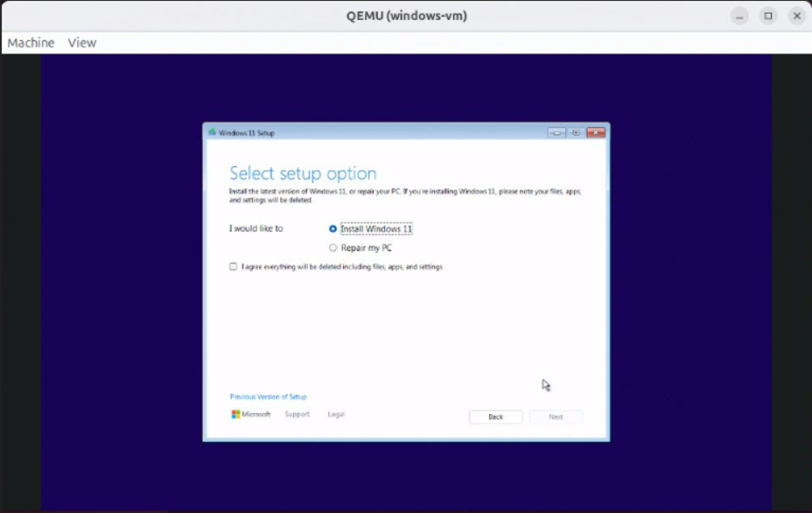812x513 pixels.
Task: Minimize the QEMU window
Action: (738, 16)
